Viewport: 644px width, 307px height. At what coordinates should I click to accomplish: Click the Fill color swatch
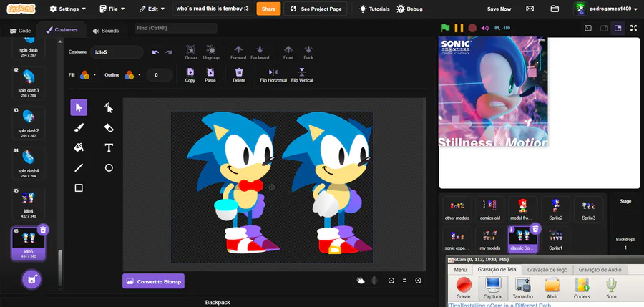[x=84, y=75]
